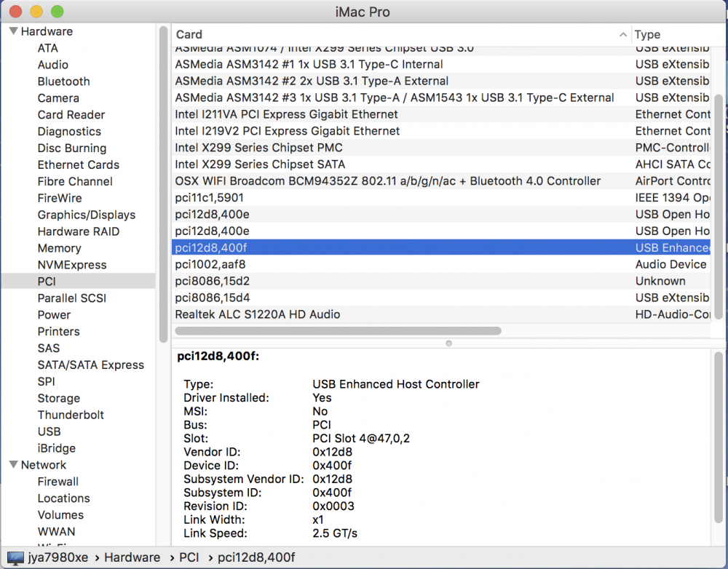Select Intel X299 Series Chipset SATA row
This screenshot has width=728, height=569.
pyautogui.click(x=441, y=164)
